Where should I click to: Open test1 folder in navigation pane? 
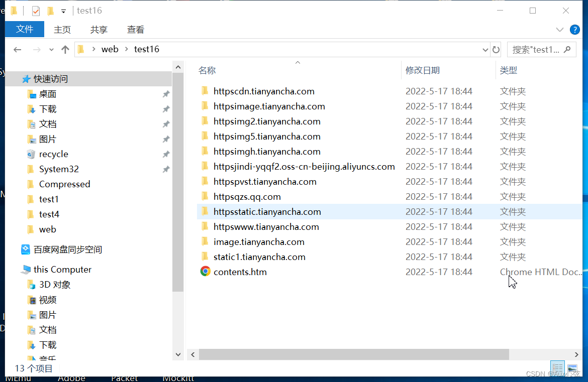(x=49, y=199)
